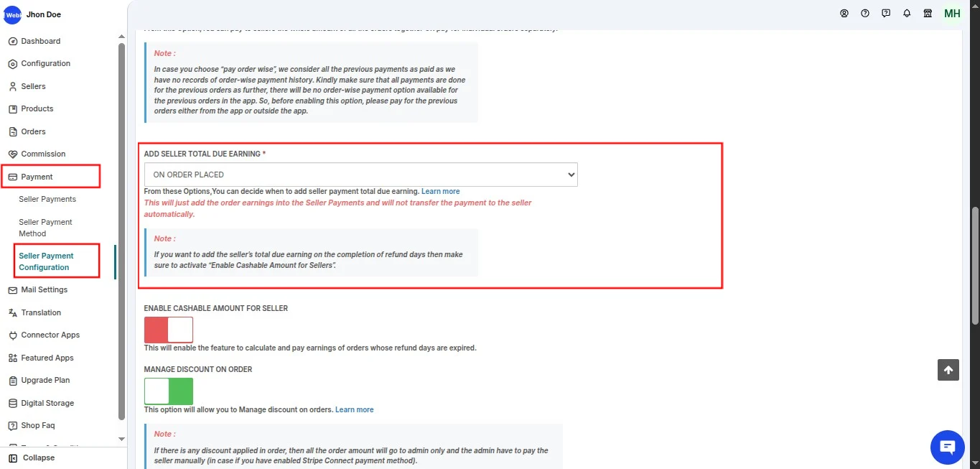Click Learn more link for manage discount
This screenshot has height=469, width=980.
pyautogui.click(x=355, y=409)
